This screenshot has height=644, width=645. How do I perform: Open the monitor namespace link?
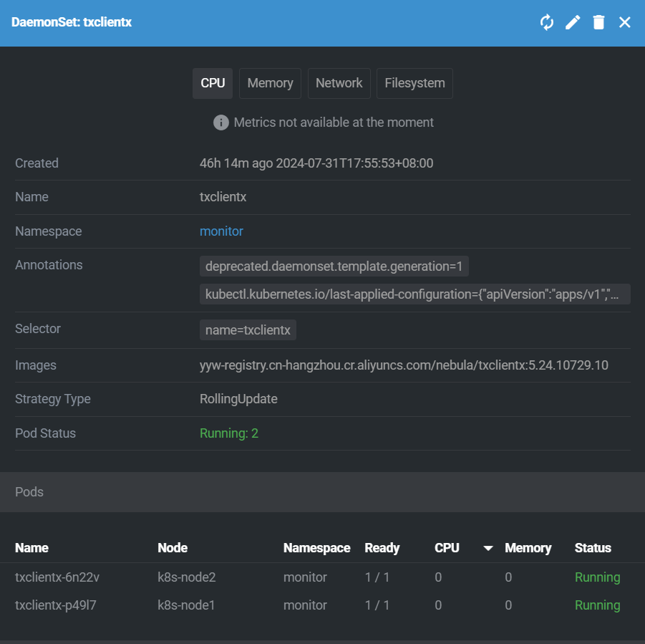pos(221,231)
